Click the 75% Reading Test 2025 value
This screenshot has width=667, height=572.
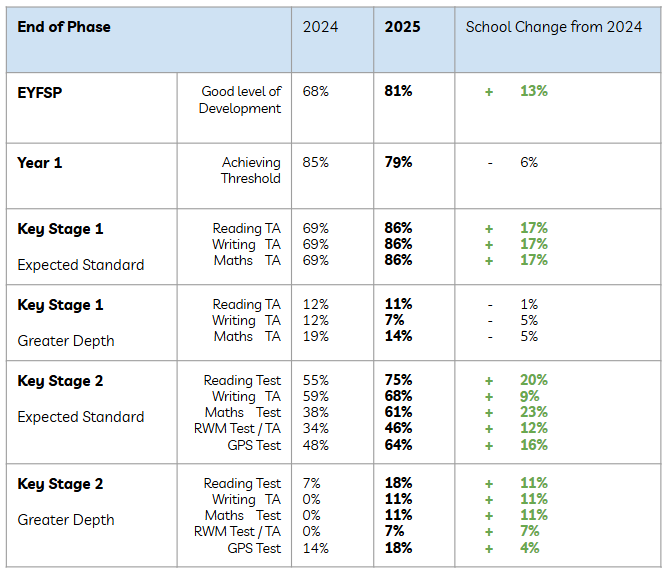pyautogui.click(x=398, y=380)
